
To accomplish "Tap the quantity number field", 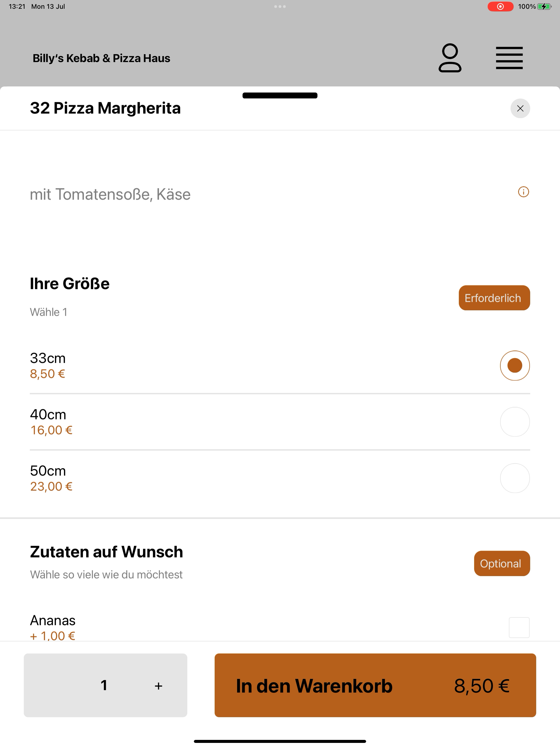I will (x=104, y=685).
